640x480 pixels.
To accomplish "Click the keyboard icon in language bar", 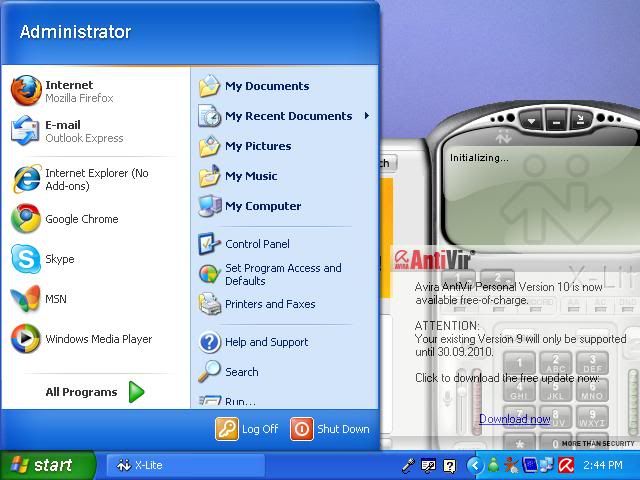I will pos(428,465).
